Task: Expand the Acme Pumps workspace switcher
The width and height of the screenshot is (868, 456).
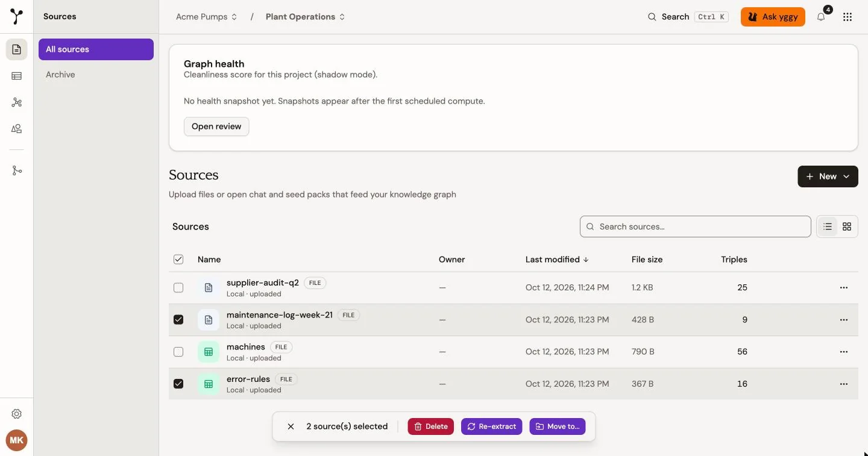Action: [207, 17]
